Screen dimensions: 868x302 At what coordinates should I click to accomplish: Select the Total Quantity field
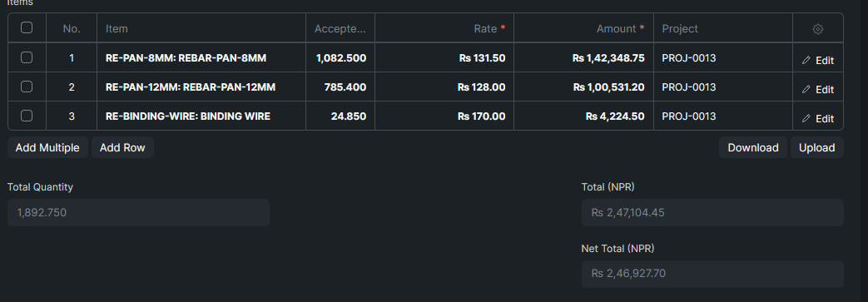point(138,212)
